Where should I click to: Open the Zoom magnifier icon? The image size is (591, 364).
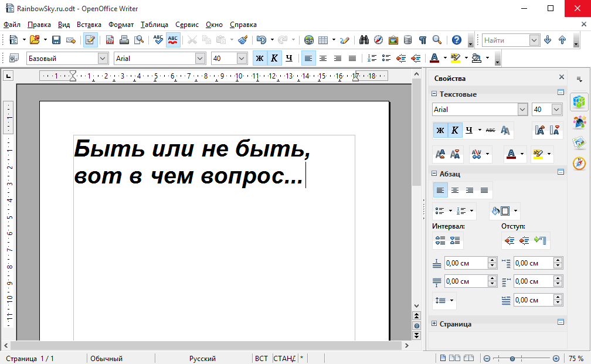tap(437, 40)
